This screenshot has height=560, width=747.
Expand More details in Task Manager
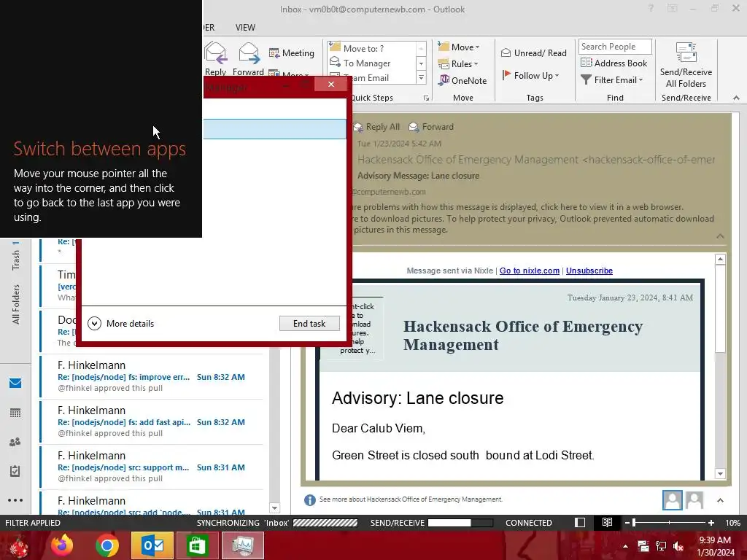pos(121,323)
